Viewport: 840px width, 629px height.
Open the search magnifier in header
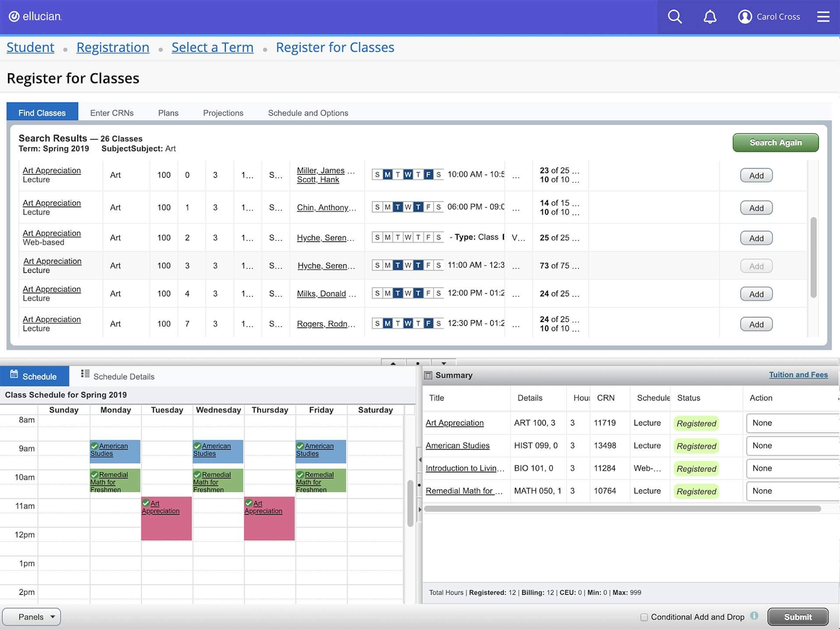[x=675, y=17]
